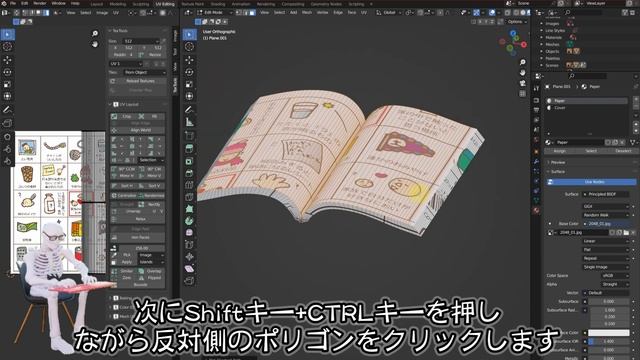Screen dimensions: 640x360
Task: Open the Options dropdown in viewport
Action: click(x=517, y=22)
